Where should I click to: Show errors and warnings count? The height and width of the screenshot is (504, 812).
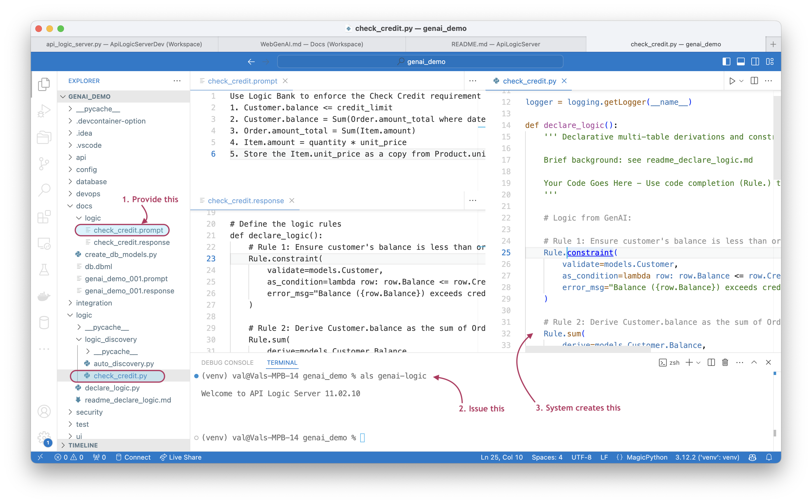point(69,457)
